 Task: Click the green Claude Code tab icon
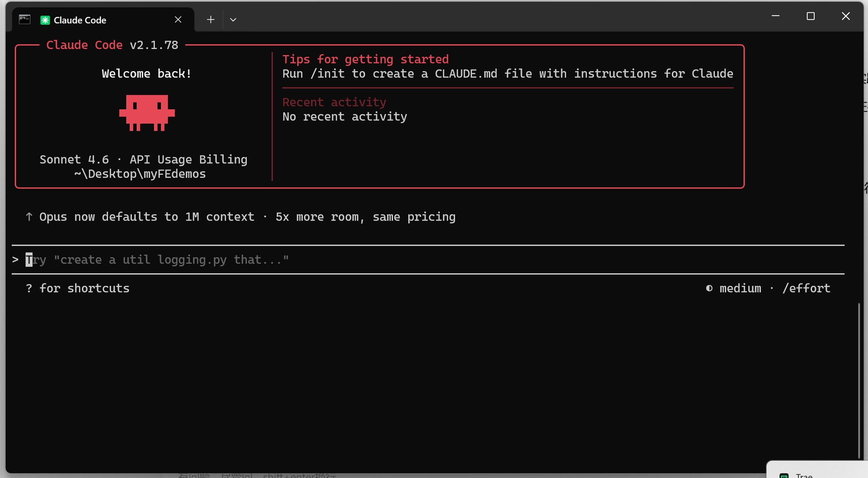coord(45,20)
